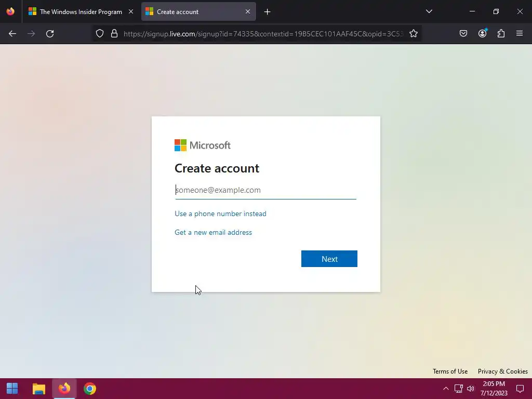The image size is (532, 399).
Task: Open Firefox View icon at top left
Action: coord(10,11)
